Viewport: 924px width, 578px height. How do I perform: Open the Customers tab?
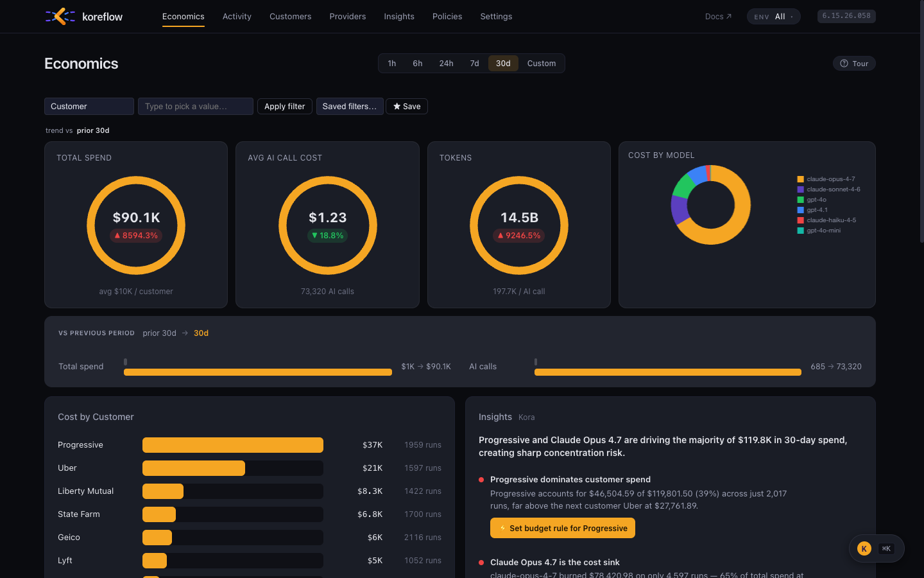click(290, 17)
